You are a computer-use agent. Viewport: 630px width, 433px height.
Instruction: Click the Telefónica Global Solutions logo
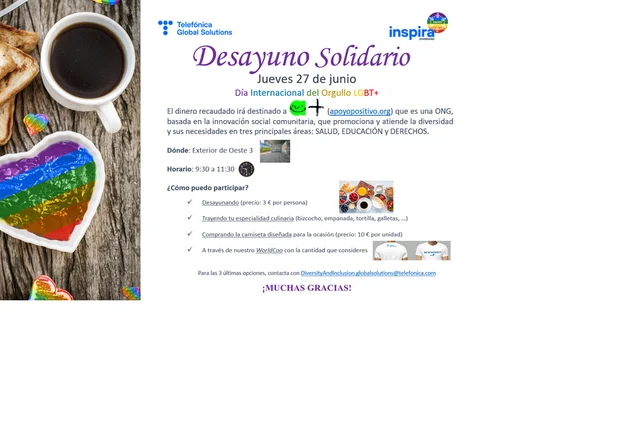[x=194, y=28]
